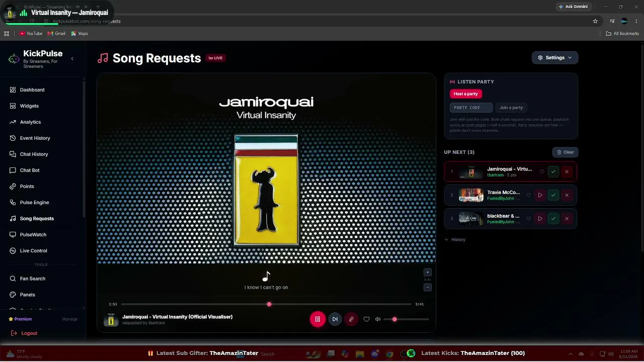Go to Widgets in the sidebar
Viewport: 644px width, 362px height.
29,106
